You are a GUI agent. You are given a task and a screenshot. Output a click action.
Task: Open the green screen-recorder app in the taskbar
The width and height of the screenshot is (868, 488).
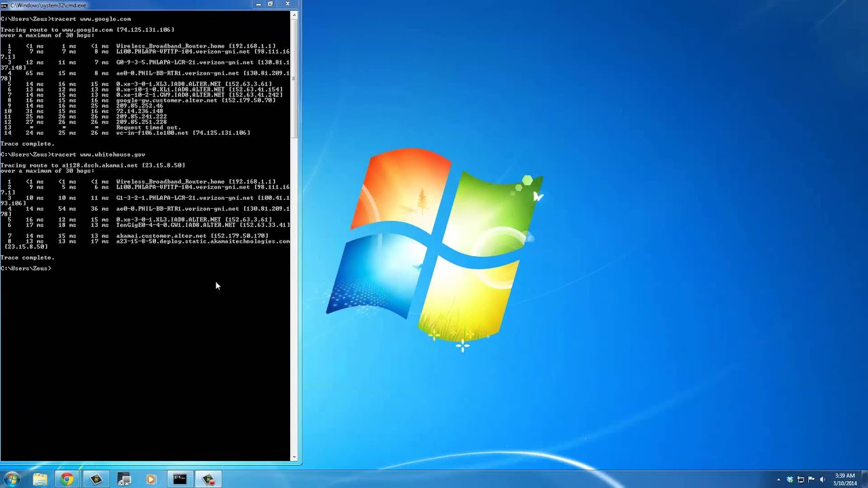pyautogui.click(x=96, y=479)
